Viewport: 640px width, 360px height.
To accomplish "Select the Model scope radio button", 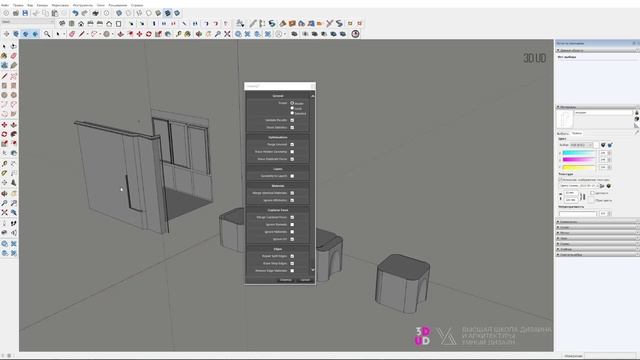I will (292, 103).
